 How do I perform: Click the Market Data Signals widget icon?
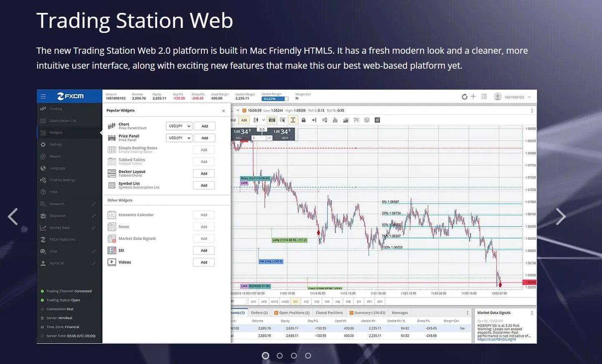coord(112,239)
